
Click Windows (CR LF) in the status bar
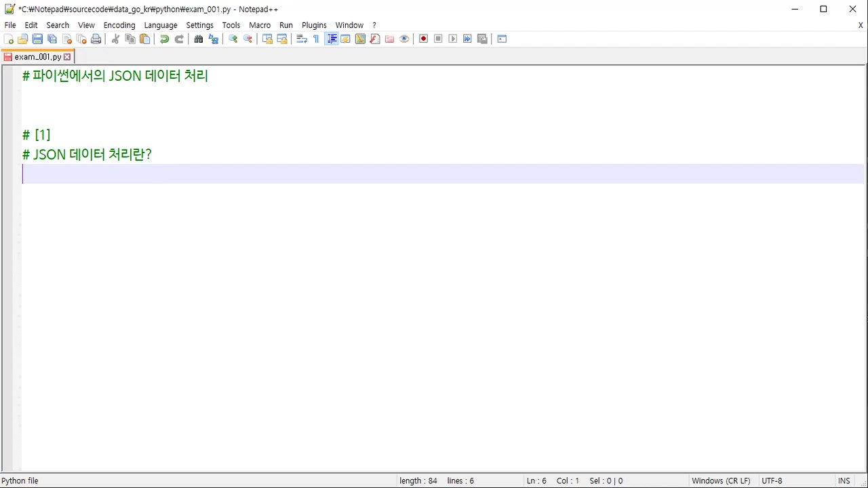721,481
